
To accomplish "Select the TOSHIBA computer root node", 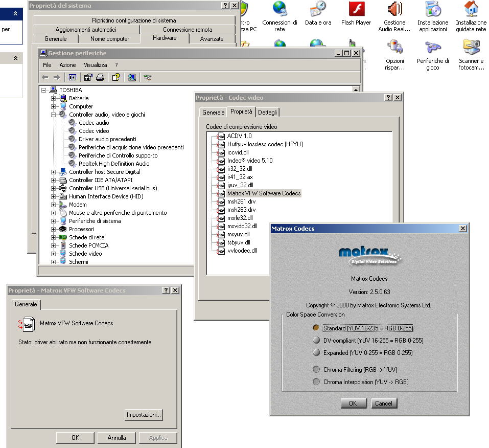I will [71, 90].
